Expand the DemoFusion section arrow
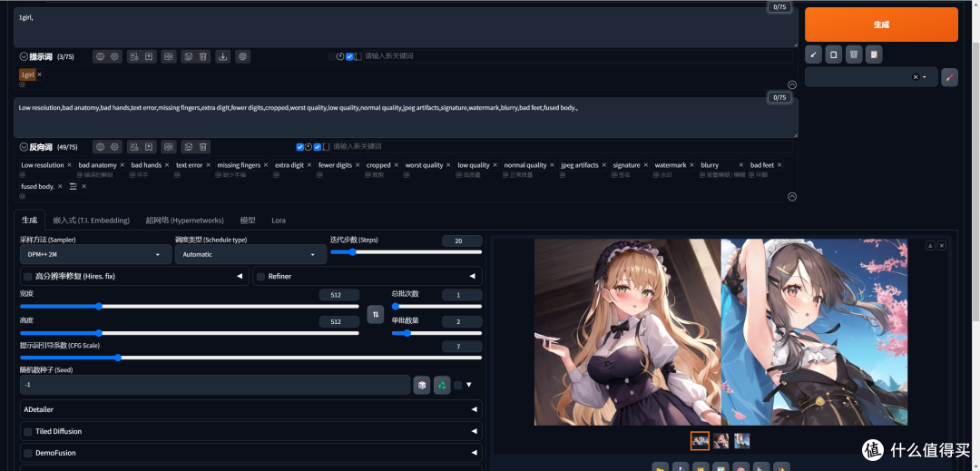Screen dimensions: 980x471 click(473, 452)
